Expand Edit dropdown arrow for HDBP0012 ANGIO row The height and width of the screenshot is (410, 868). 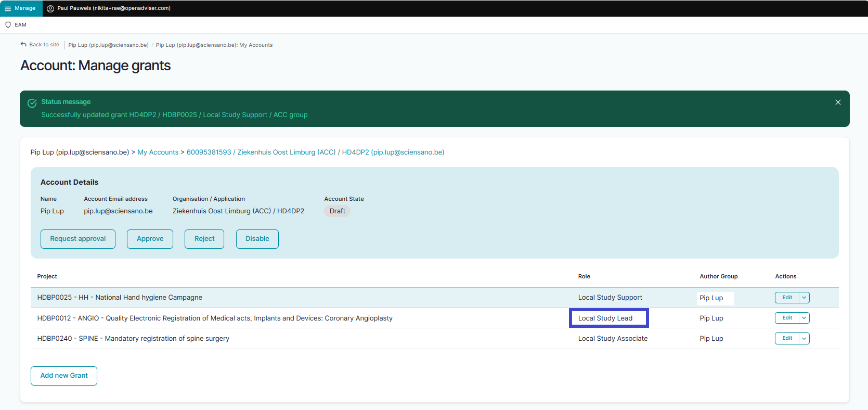(804, 318)
